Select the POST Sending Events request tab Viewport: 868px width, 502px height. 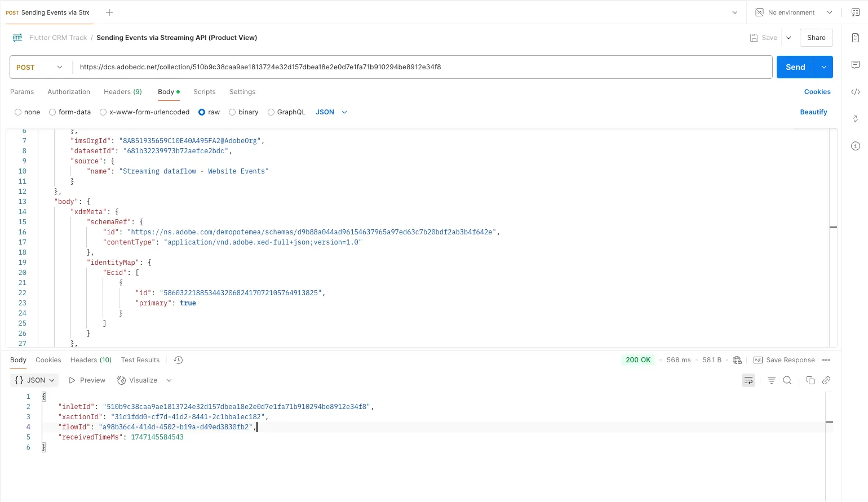(x=48, y=12)
